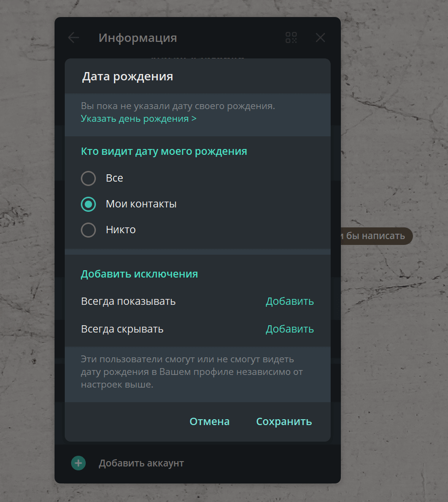Click the green plus icon for adding account
This screenshot has height=502, width=448.
click(78, 463)
